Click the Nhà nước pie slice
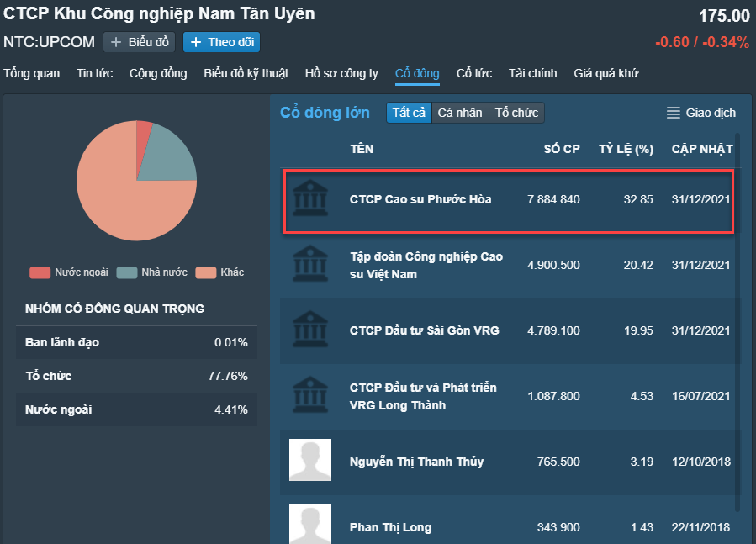This screenshot has width=756, height=544. (170, 156)
